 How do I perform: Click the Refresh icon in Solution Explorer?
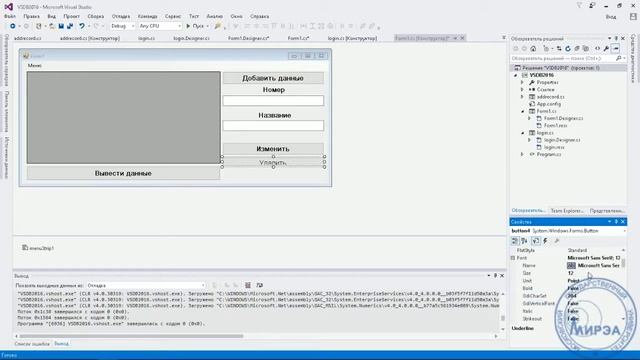(568, 49)
